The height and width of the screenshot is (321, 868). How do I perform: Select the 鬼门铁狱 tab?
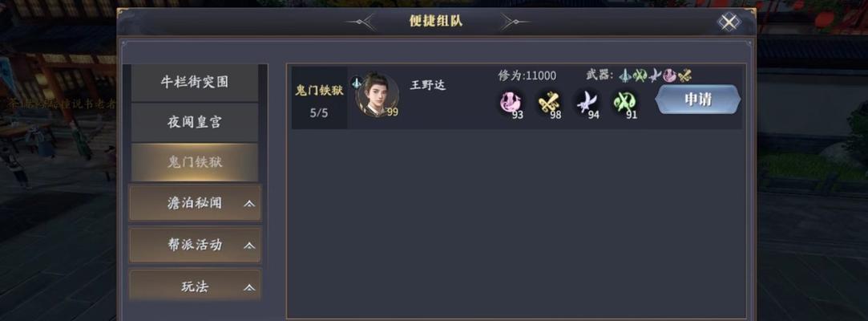[x=195, y=162]
